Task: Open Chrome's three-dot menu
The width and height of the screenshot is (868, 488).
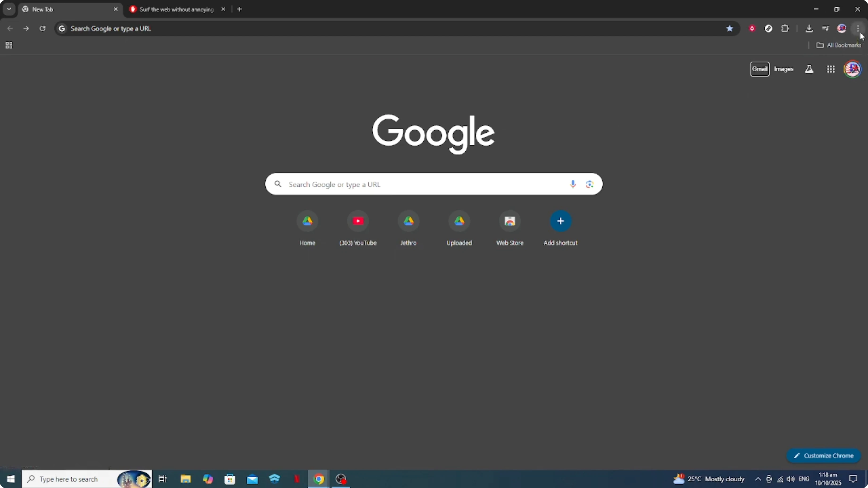Action: tap(858, 29)
